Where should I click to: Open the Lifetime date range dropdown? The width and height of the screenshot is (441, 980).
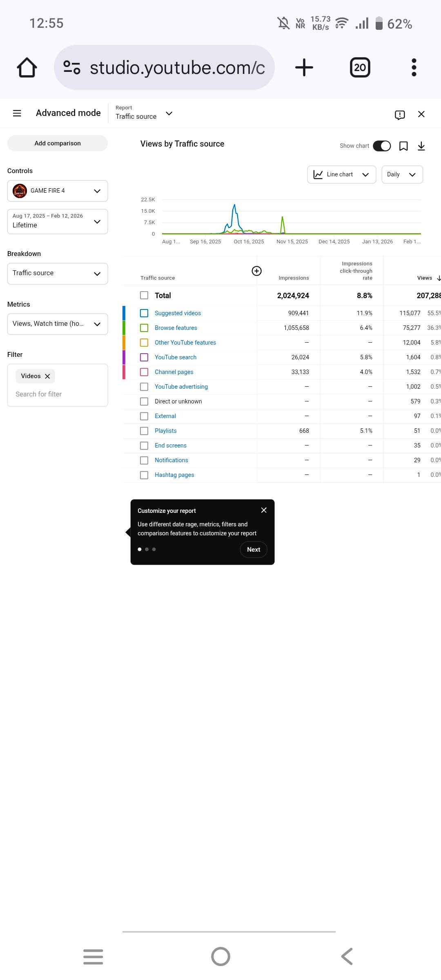click(x=58, y=221)
